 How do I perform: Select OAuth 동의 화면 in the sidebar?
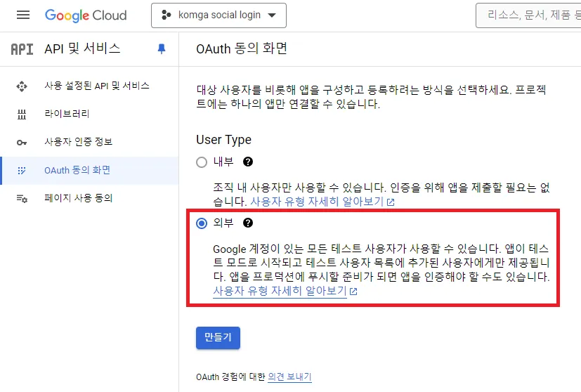[x=77, y=170]
